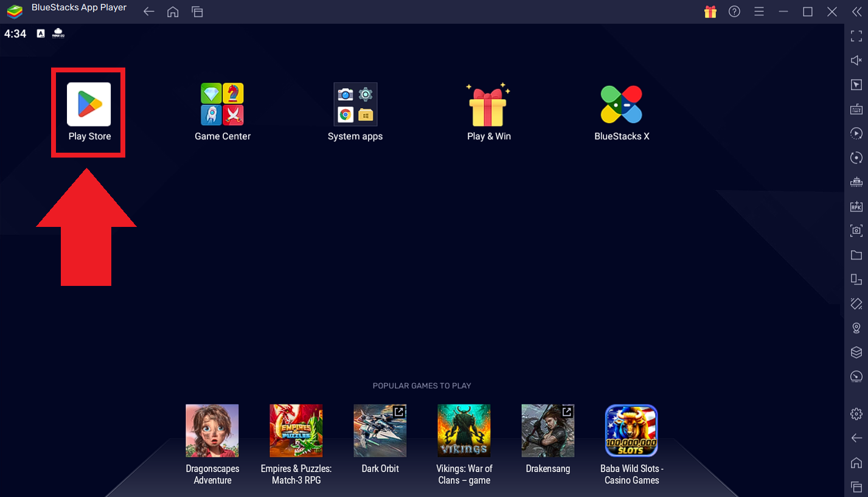Start BlueStacks X
The height and width of the screenshot is (497, 868).
tap(622, 103)
